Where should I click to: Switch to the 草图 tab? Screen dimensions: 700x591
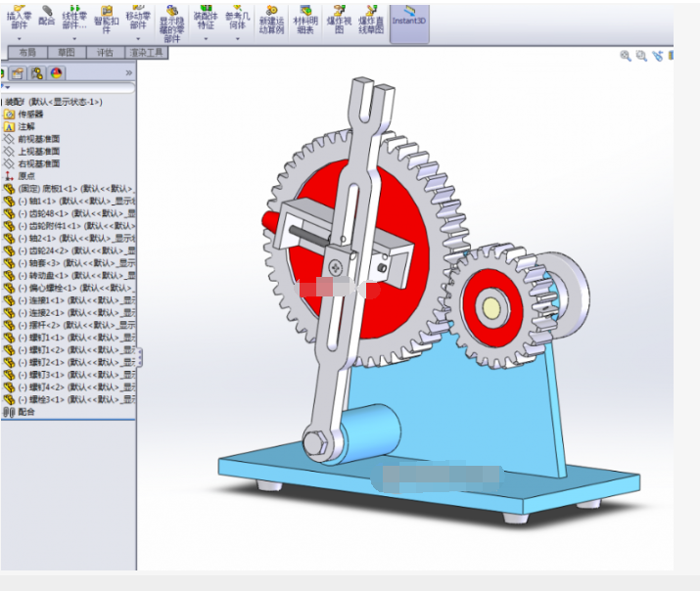tap(67, 53)
